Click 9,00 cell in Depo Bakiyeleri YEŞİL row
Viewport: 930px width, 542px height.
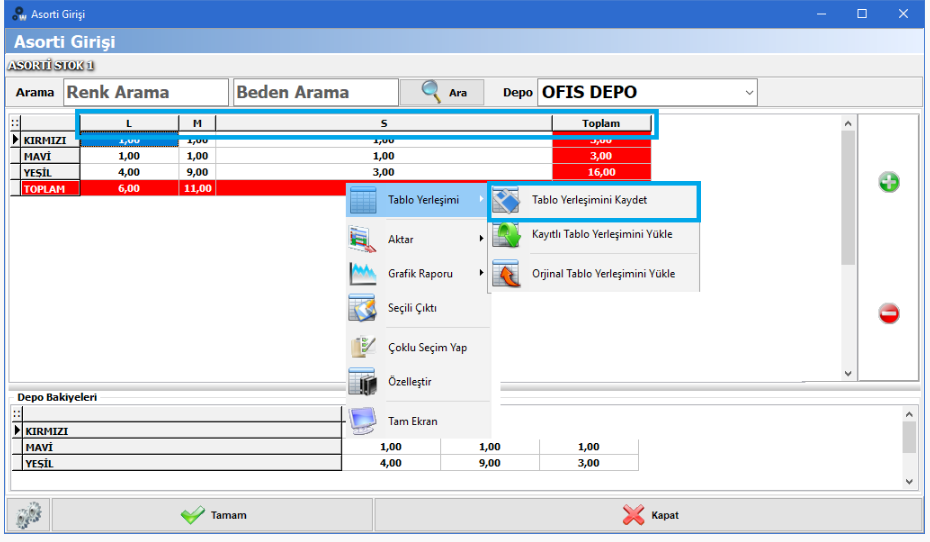(x=490, y=463)
